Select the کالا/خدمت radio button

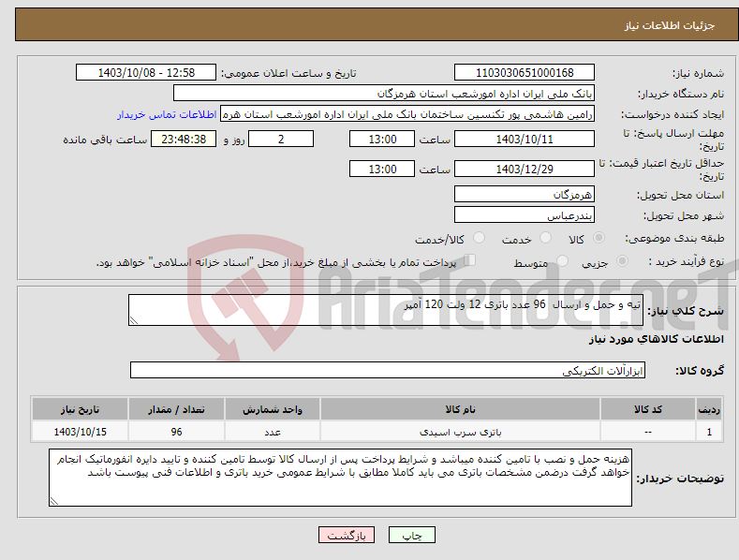[x=479, y=238]
